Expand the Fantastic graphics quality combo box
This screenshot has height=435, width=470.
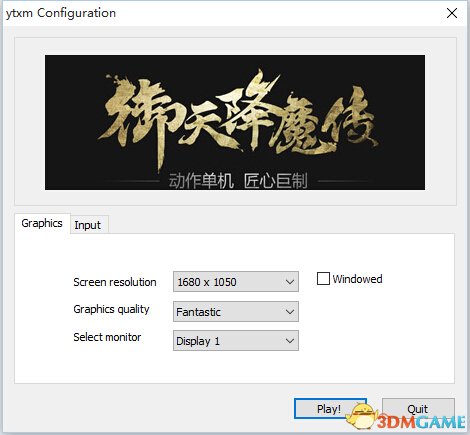[x=236, y=312]
